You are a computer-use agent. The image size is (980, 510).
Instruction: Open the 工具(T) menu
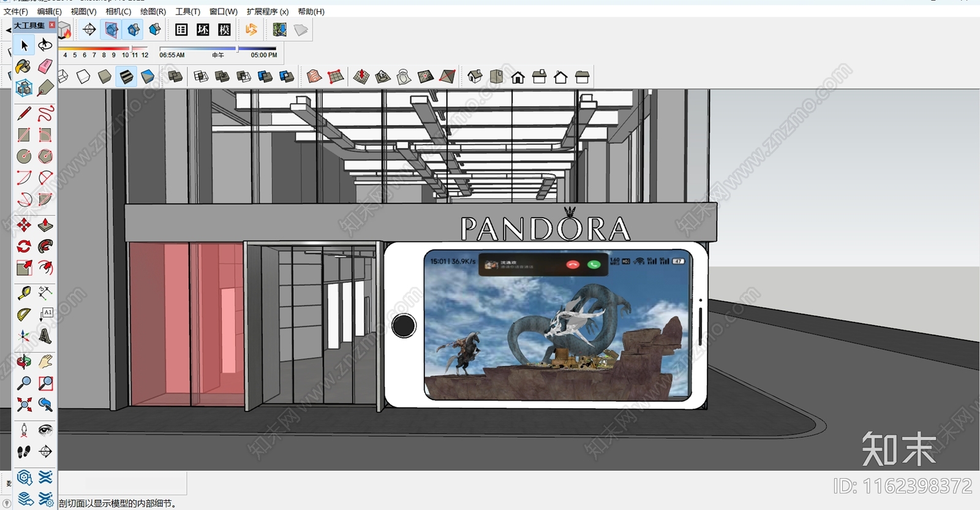[x=188, y=12]
